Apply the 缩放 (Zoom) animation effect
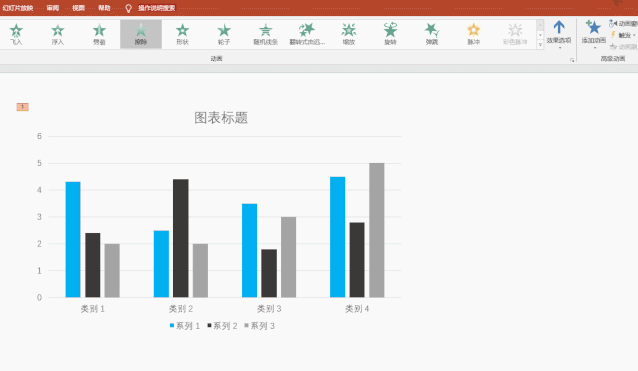The height and width of the screenshot is (371, 638). (x=349, y=34)
